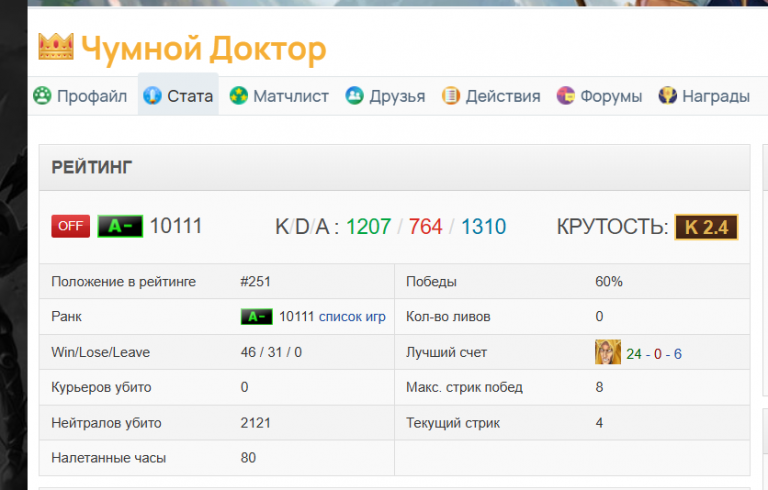
Task: Switch to the Матчлист tab
Action: tap(279, 96)
